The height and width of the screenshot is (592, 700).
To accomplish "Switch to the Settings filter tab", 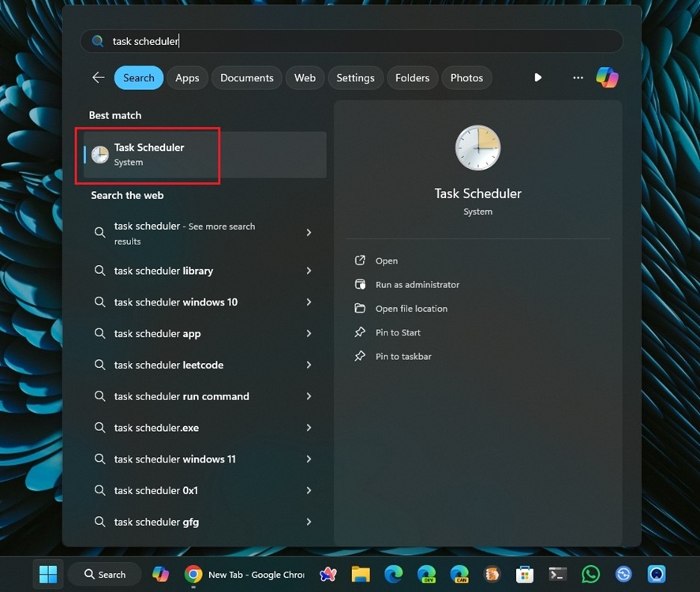I will pyautogui.click(x=355, y=77).
